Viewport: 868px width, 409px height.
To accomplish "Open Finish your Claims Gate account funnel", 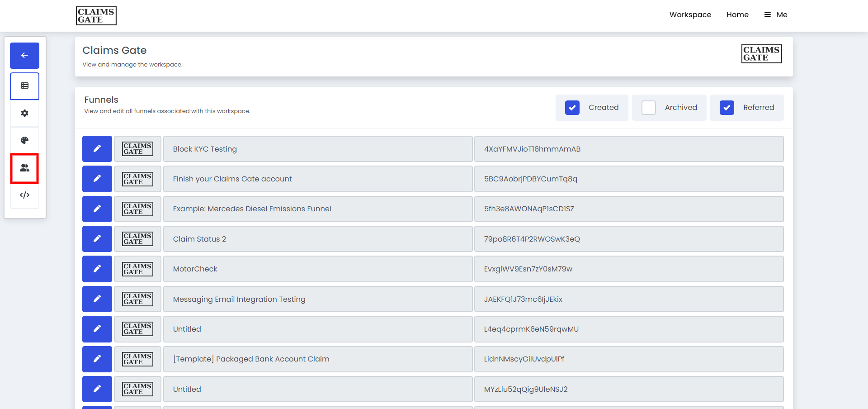I will click(317, 179).
